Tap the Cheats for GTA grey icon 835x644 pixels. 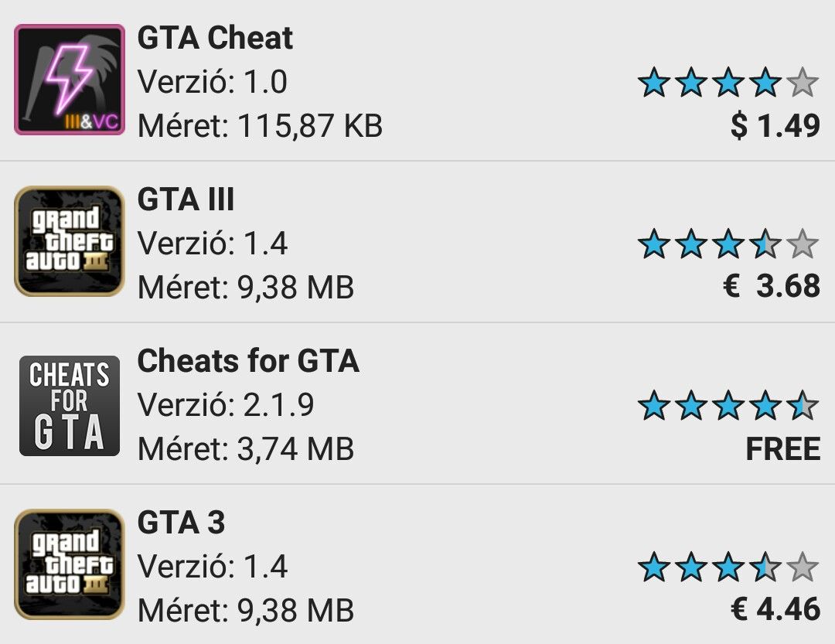click(70, 405)
